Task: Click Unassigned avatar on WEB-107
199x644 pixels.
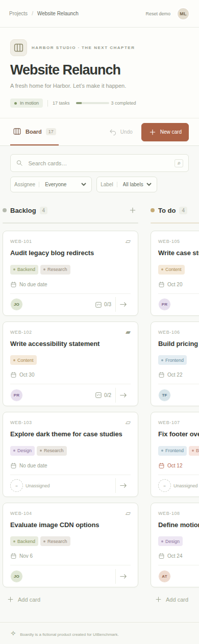Action: pos(164,485)
